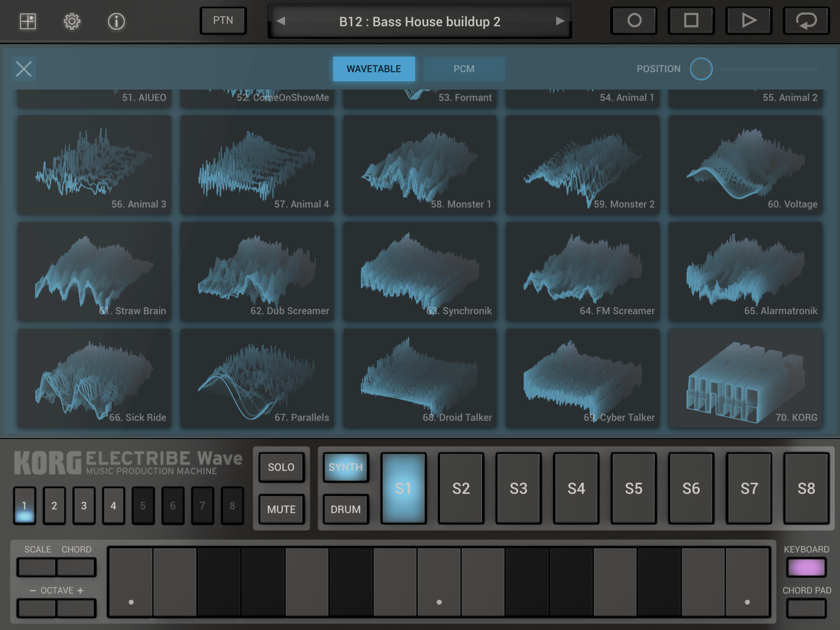Select synth part S5
Screen dimensions: 840x630
(x=634, y=488)
